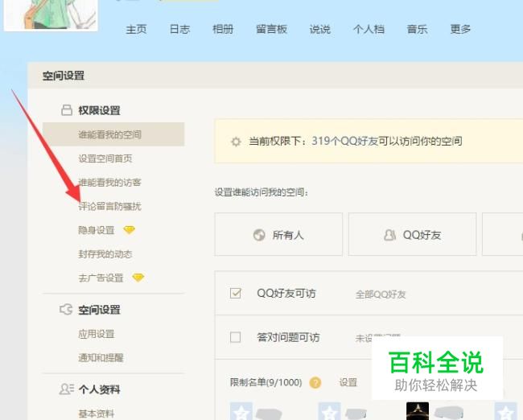Image resolution: width=523 pixels, height=420 pixels.
Task: Open 应用设置 in sidebar
Action: [96, 334]
